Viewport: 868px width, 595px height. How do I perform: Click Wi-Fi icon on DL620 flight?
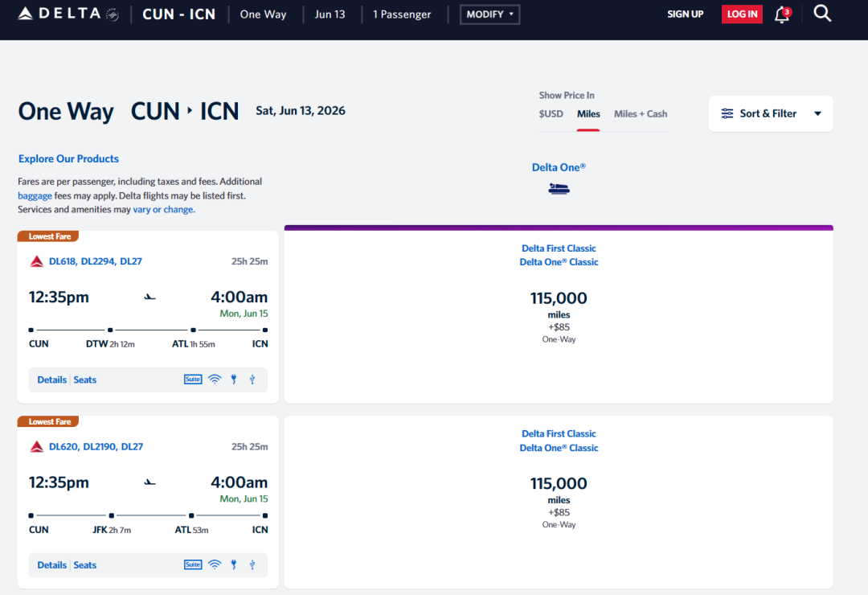coord(215,565)
